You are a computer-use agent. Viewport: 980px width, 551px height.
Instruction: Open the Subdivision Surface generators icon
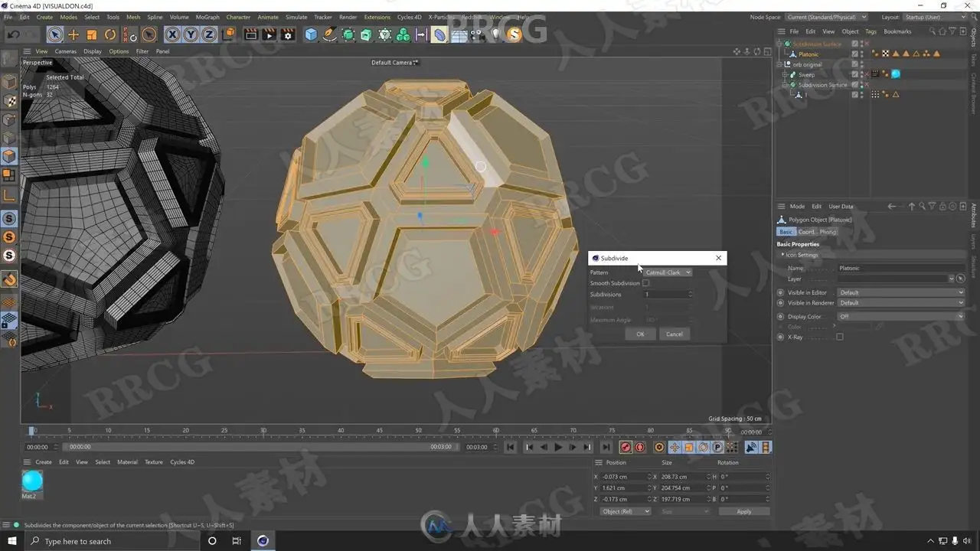[348, 34]
